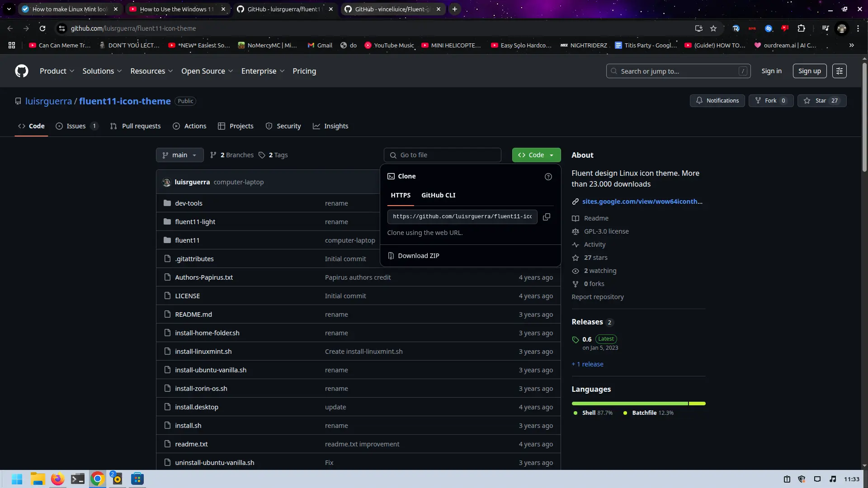This screenshot has height=488, width=868.
Task: Select the GitHub CLI clone tab
Action: pyautogui.click(x=438, y=195)
